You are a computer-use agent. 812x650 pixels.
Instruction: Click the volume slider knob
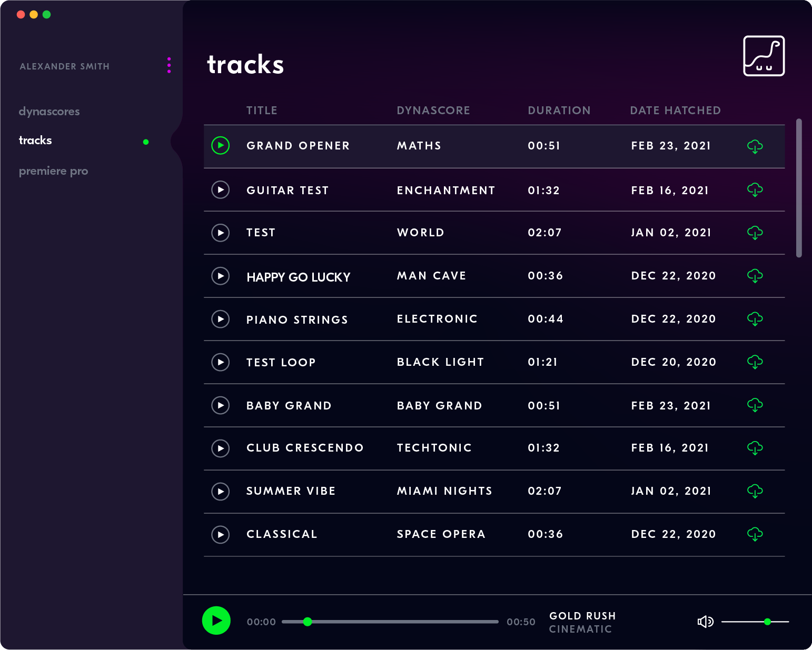pos(767,622)
